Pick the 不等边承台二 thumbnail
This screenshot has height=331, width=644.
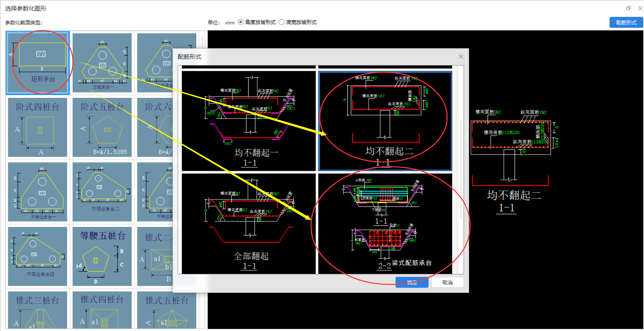click(x=102, y=192)
